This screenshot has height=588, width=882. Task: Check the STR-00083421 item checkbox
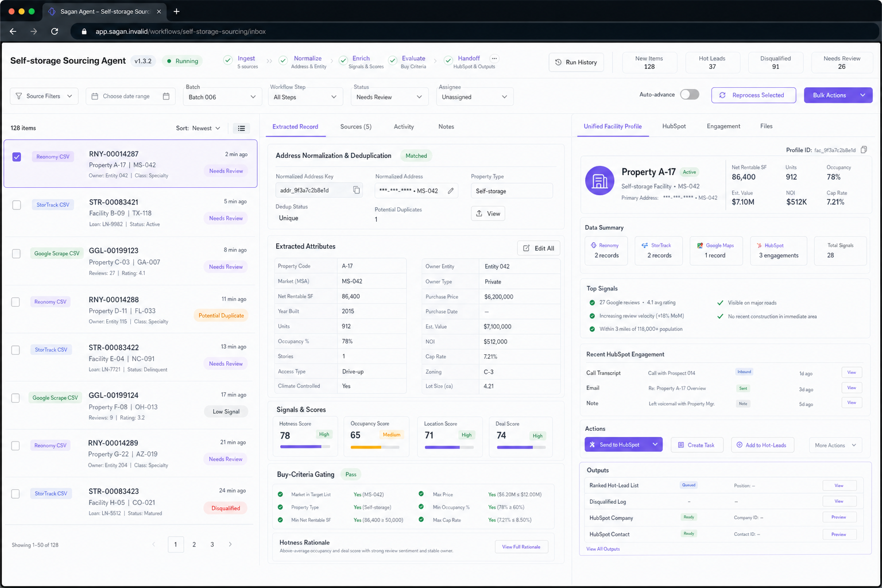[x=17, y=205]
